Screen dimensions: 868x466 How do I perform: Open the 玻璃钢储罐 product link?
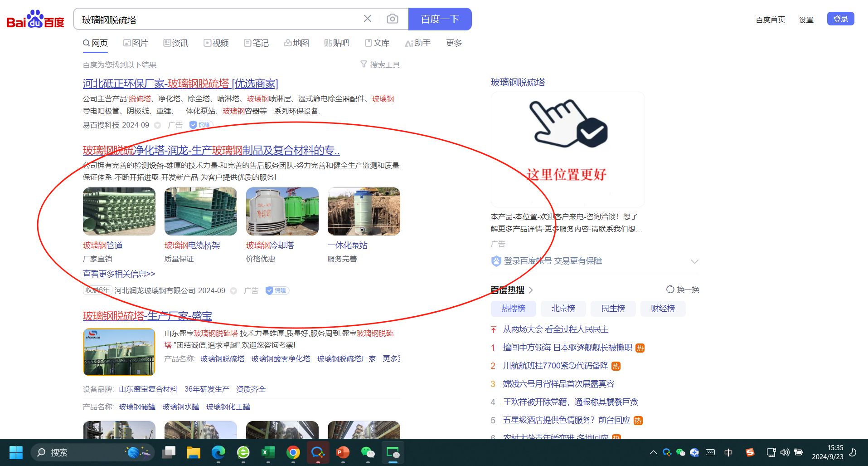click(x=137, y=407)
